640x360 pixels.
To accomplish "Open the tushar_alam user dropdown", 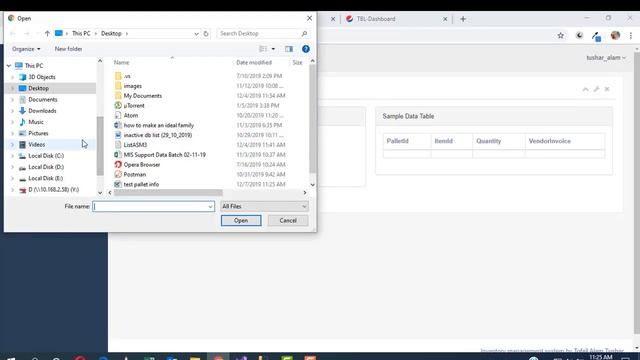I will 606,58.
